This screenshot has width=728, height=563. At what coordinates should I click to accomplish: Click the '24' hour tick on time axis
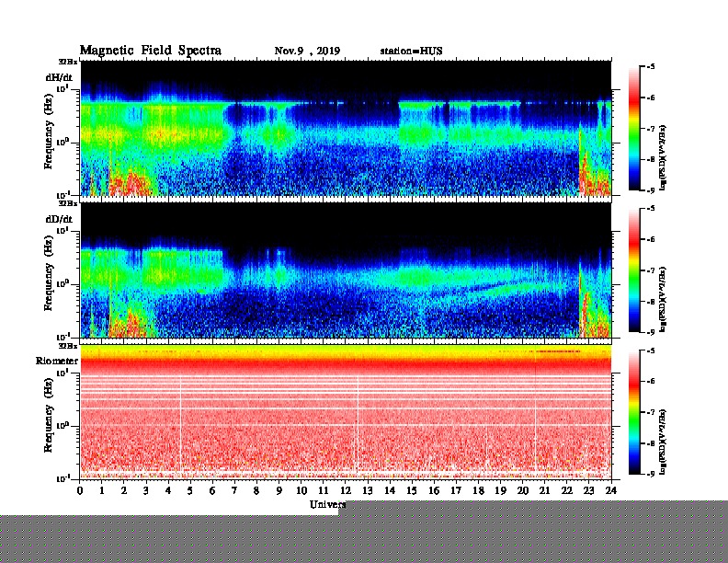click(611, 490)
